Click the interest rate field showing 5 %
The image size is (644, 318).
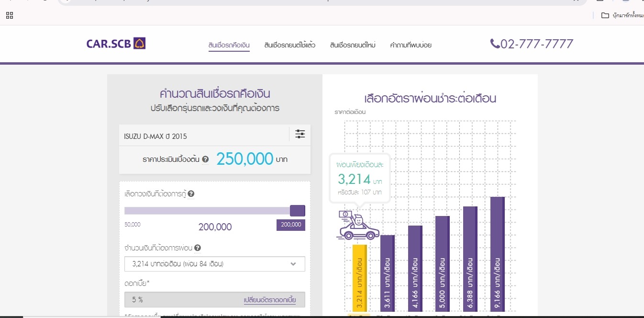pyautogui.click(x=214, y=300)
